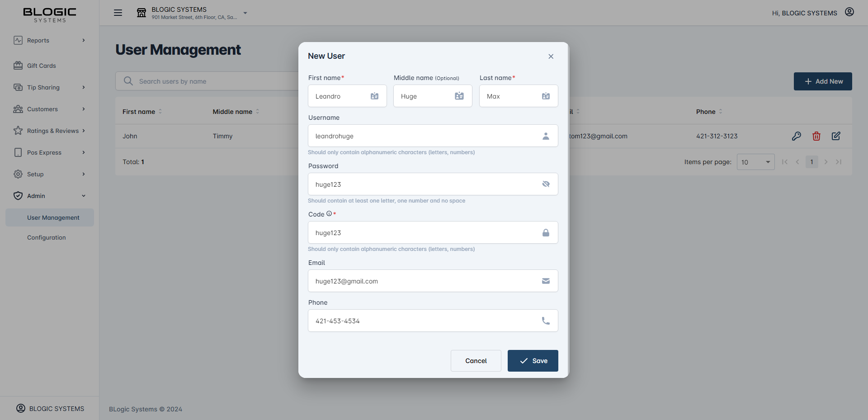This screenshot has height=420, width=868.
Task: Click the BLOGIC Systems logo
Action: click(x=50, y=14)
